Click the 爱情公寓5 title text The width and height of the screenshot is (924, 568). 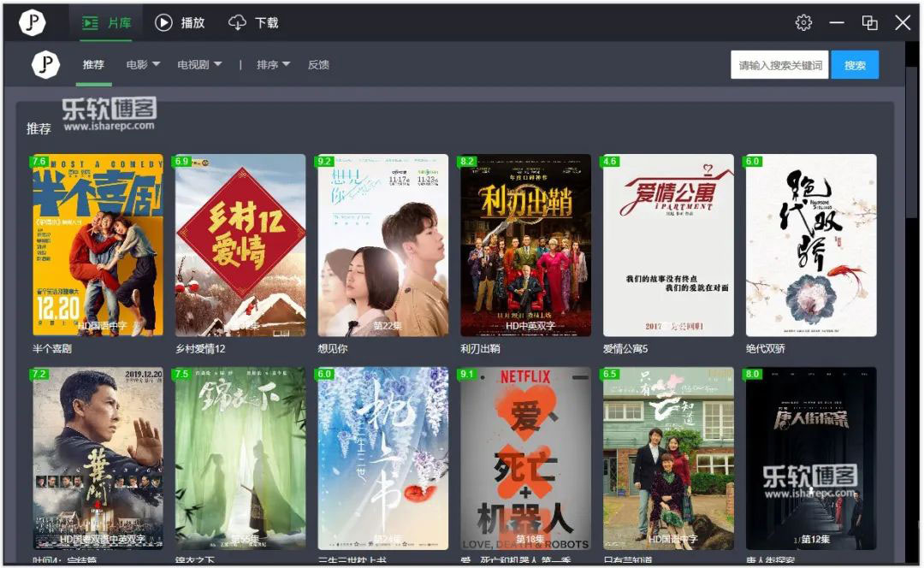click(625, 349)
